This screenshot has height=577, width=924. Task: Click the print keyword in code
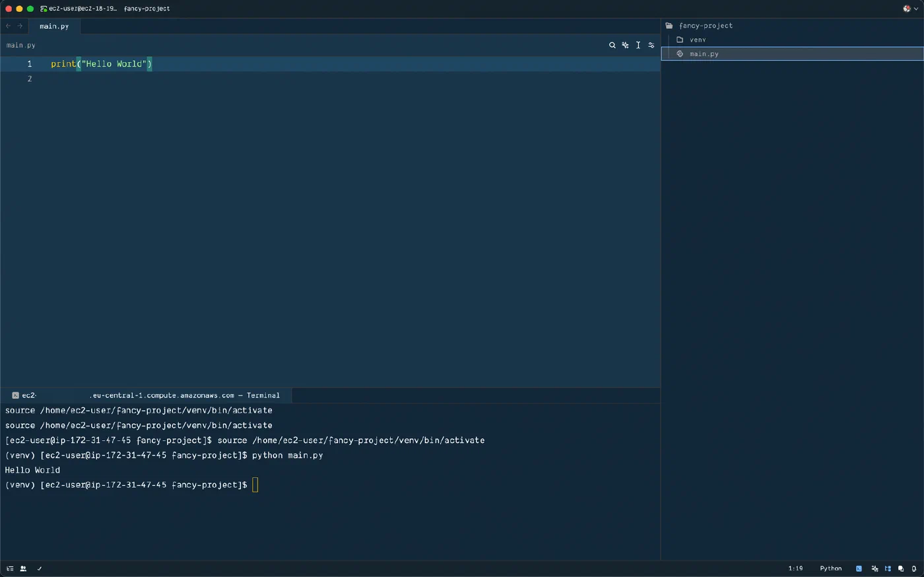pos(63,64)
